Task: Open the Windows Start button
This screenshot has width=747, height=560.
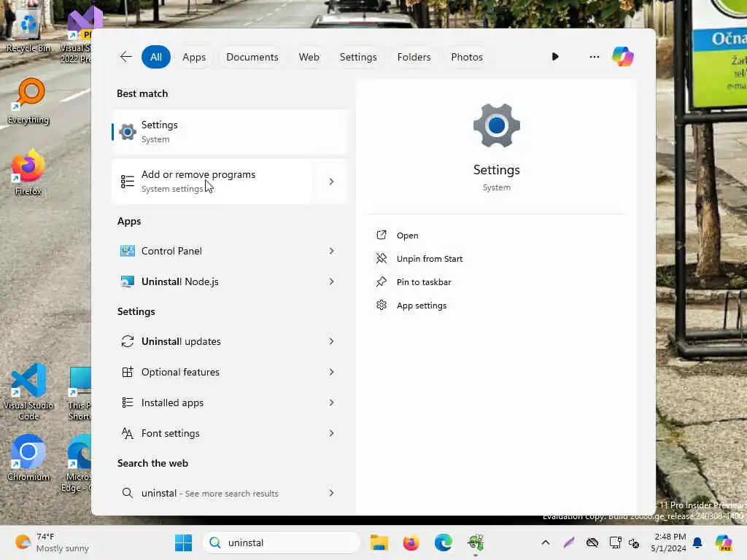Action: click(183, 542)
